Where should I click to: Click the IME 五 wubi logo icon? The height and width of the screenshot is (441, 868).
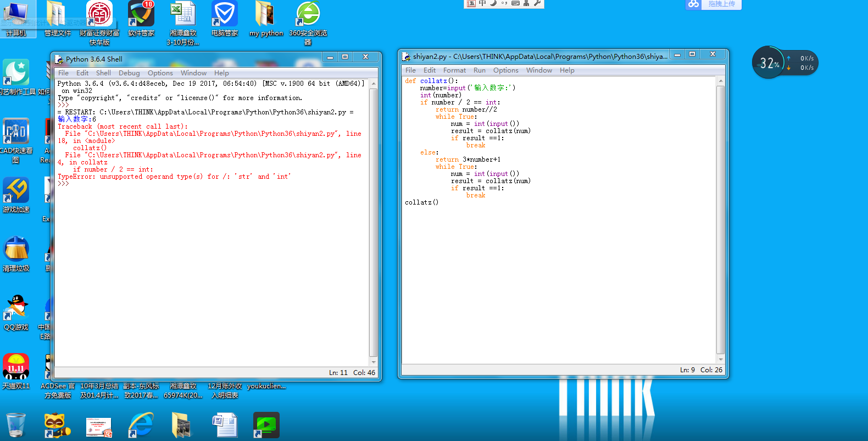[x=471, y=3]
